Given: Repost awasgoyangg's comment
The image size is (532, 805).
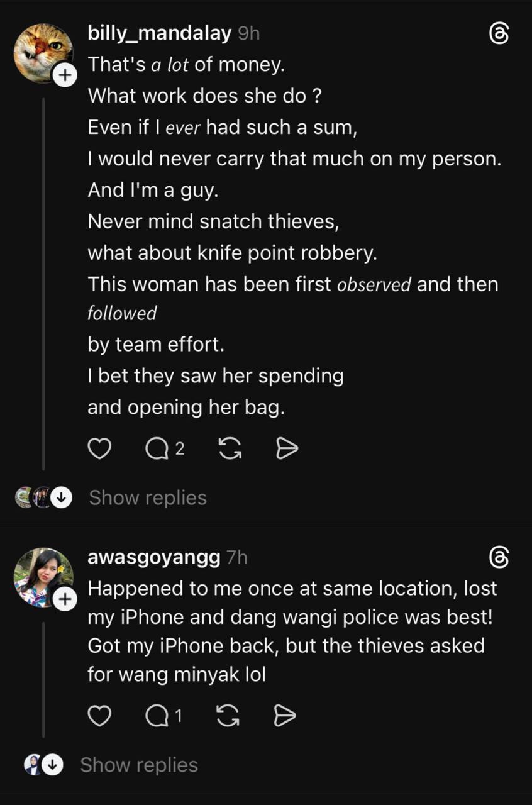Looking at the screenshot, I should [228, 716].
